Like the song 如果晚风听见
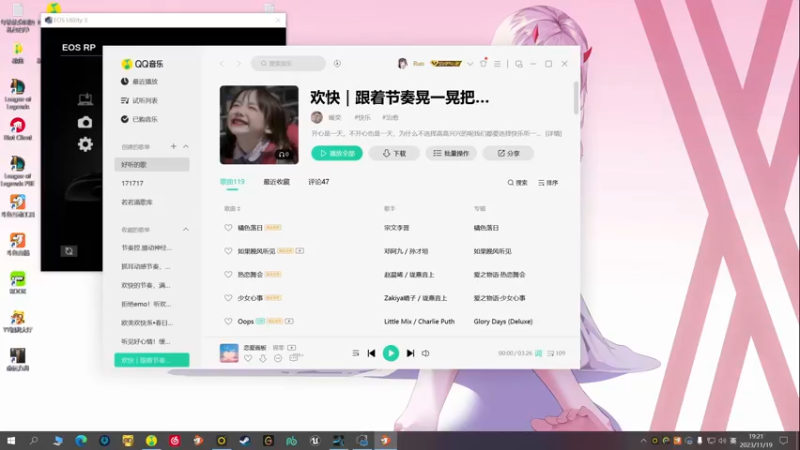800x450 pixels. point(228,251)
